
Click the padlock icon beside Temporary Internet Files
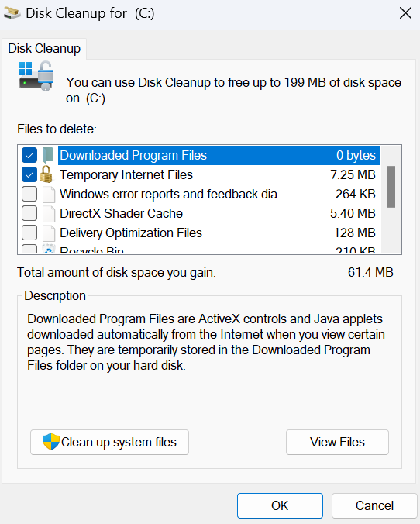tap(46, 174)
